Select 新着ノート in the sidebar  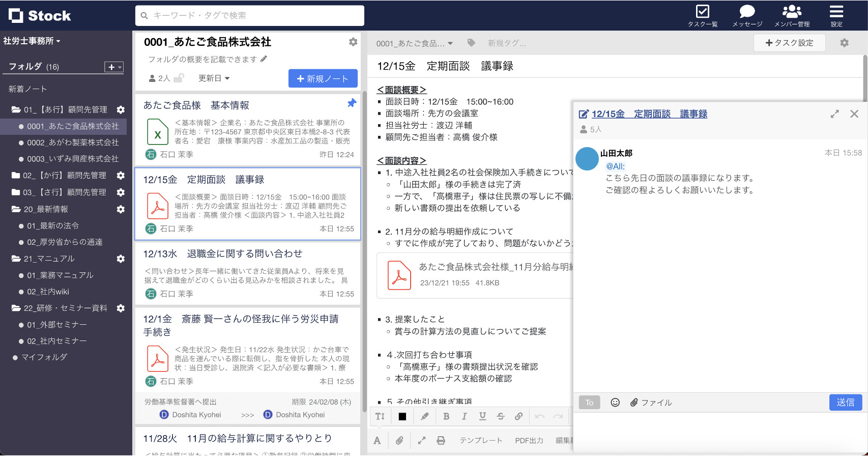pyautogui.click(x=27, y=89)
